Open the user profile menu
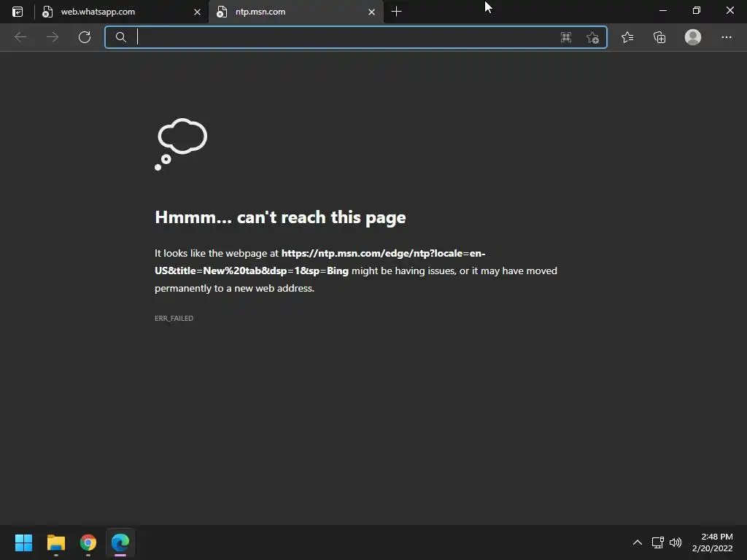Viewport: 747px width, 560px height. pos(693,37)
